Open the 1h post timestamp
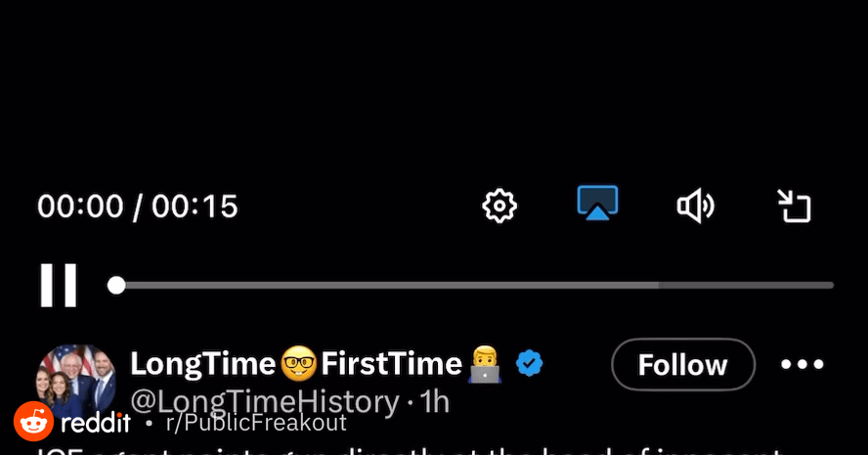Screen dimensions: 868x455 (x=434, y=402)
